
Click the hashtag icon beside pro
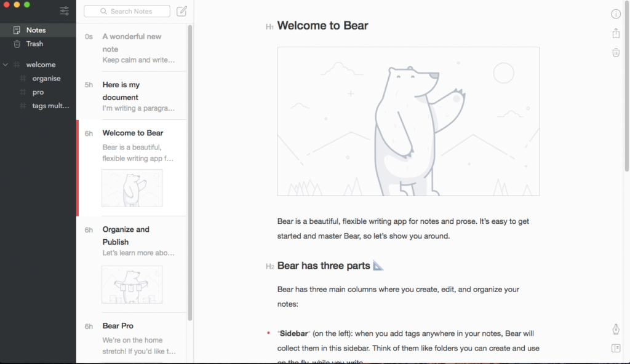(x=23, y=92)
